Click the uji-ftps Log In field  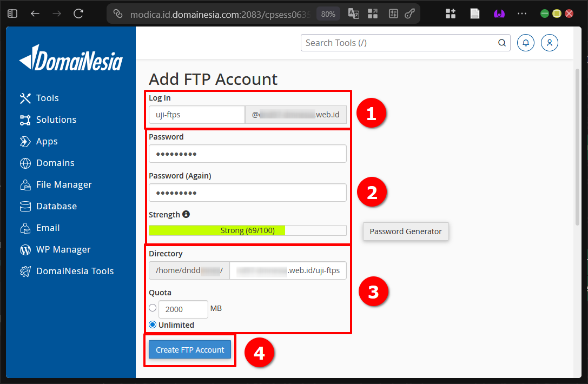(196, 115)
